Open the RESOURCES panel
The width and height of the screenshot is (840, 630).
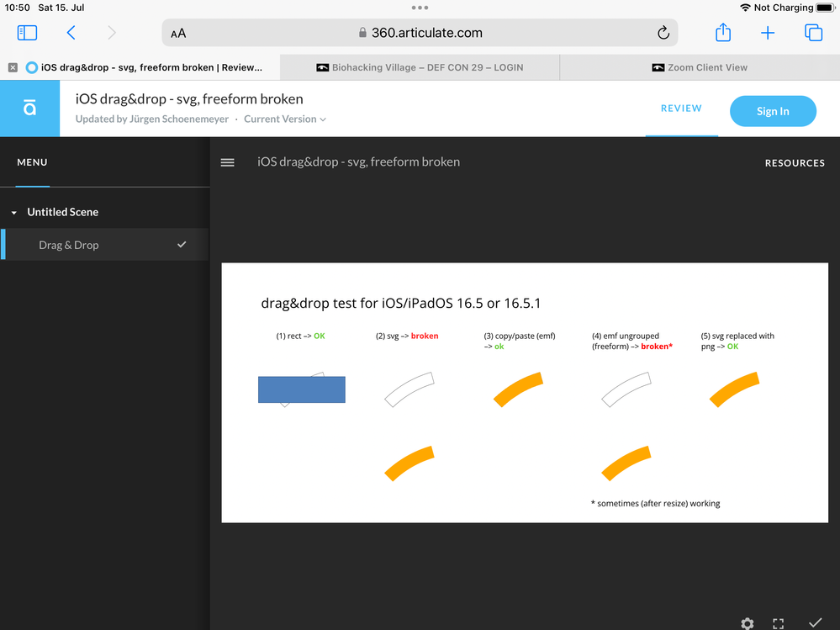795,163
